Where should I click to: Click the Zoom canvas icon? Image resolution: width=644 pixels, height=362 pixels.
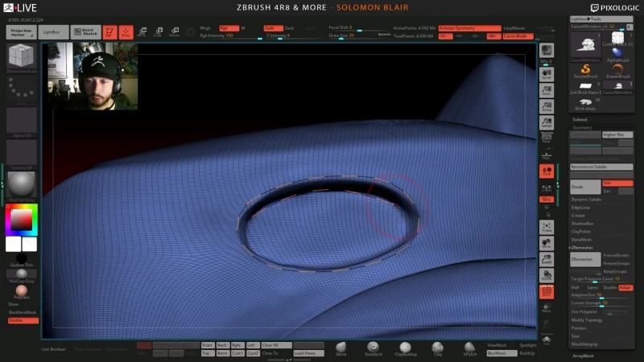tap(547, 90)
